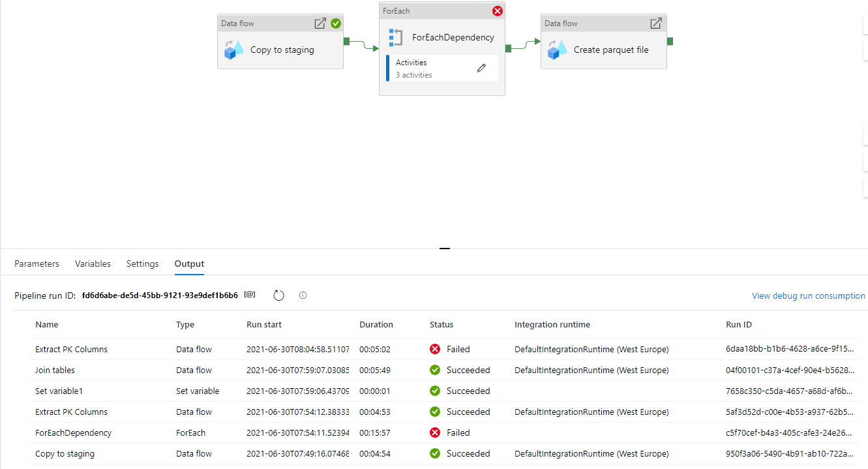Switch to the Parameters tab
Screen dimensions: 868x469
37,264
